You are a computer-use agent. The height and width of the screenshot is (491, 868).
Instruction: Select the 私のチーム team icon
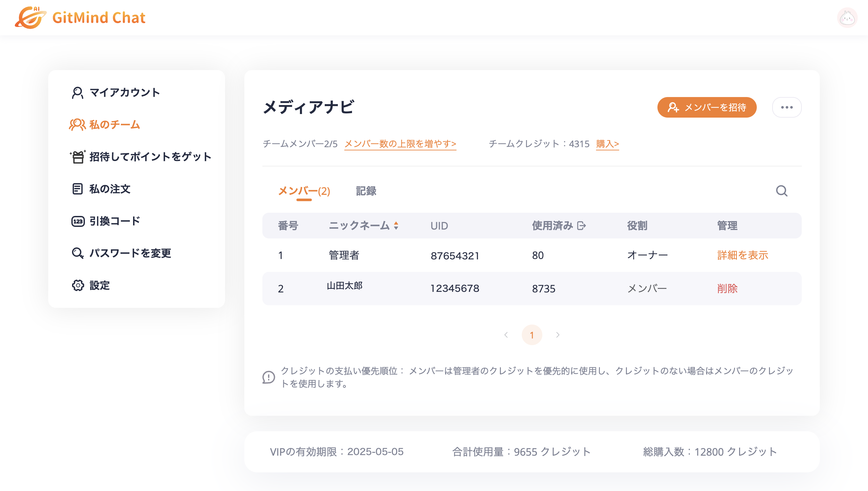[x=77, y=124]
